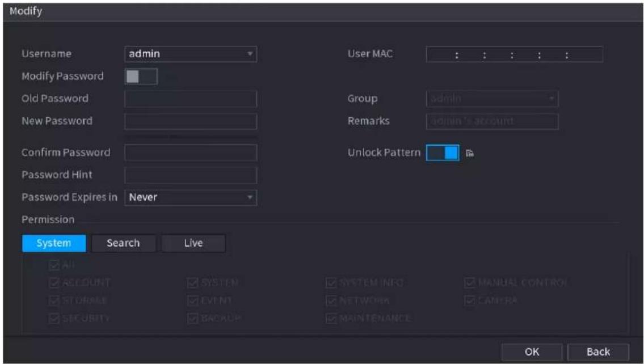Click the Permission section label
Image resolution: width=644 pixels, height=364 pixels.
[x=48, y=219]
